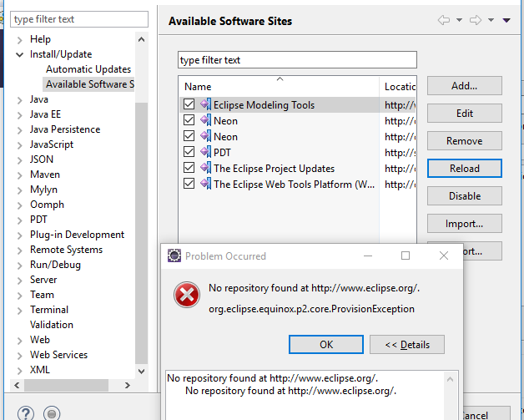
Task: Select the Remote Systems tree item
Action: coord(66,250)
